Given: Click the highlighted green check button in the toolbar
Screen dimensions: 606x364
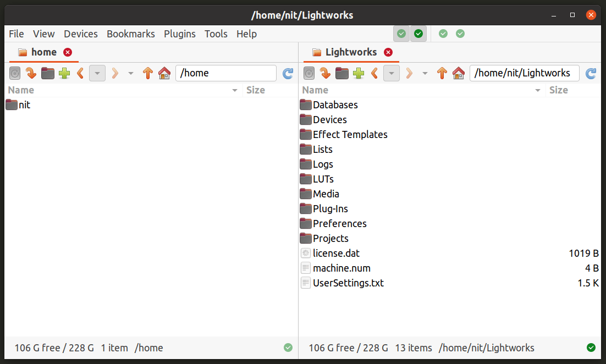Looking at the screenshot, I should pos(418,34).
